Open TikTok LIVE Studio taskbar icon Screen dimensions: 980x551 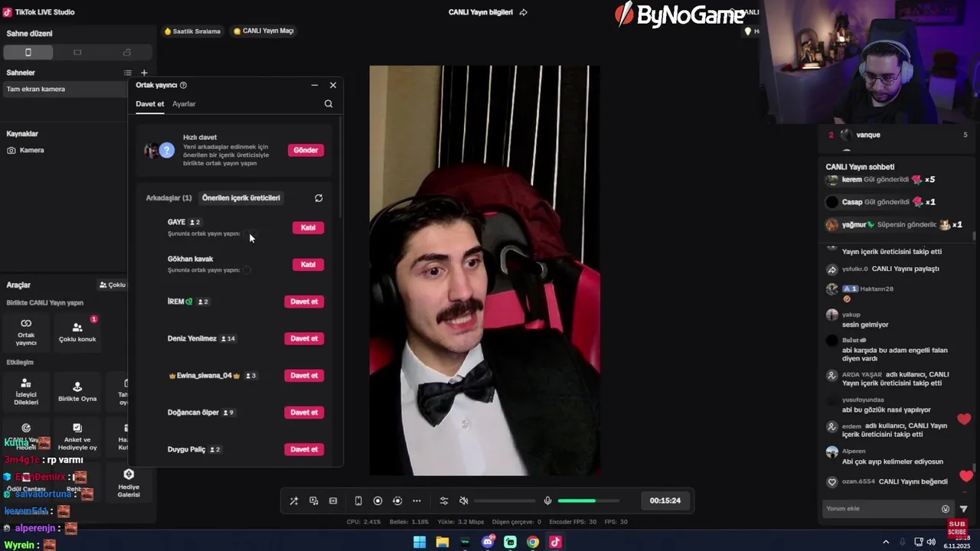click(x=555, y=542)
